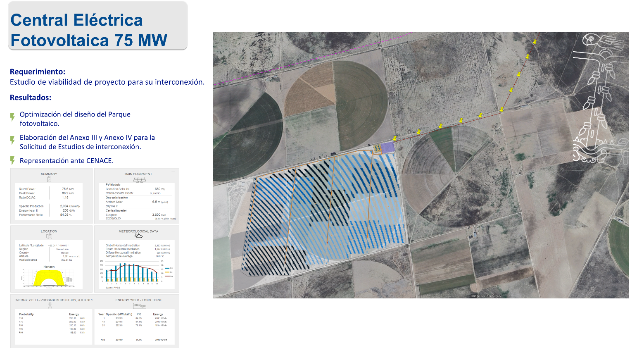Click the 'ENERGY YIELD - PROBABILISTIC STUDY' heading
This screenshot has height=348, width=644.
point(54,300)
